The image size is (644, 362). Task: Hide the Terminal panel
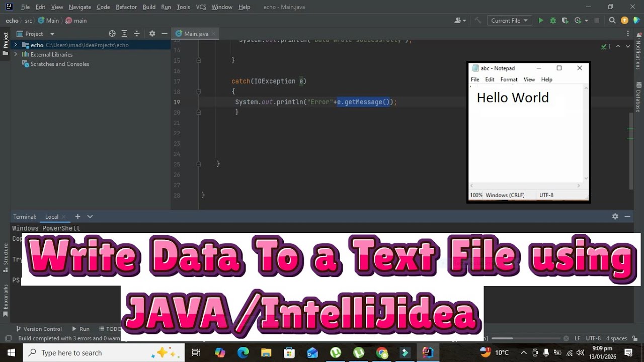[627, 216]
